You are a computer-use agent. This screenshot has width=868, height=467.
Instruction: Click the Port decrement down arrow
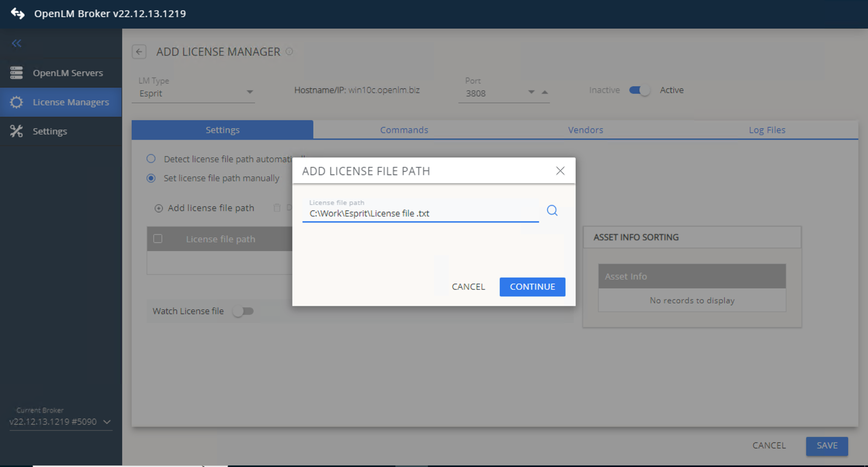[x=531, y=92]
